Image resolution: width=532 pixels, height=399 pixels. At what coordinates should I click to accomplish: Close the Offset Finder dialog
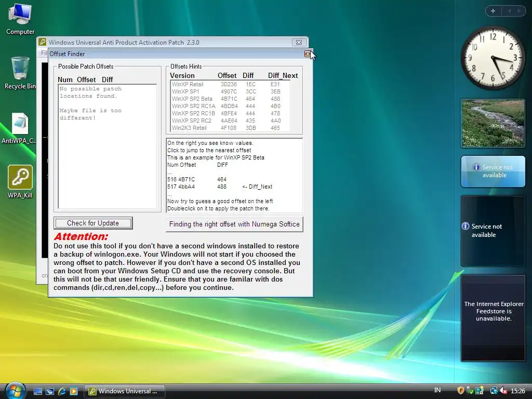coord(308,54)
